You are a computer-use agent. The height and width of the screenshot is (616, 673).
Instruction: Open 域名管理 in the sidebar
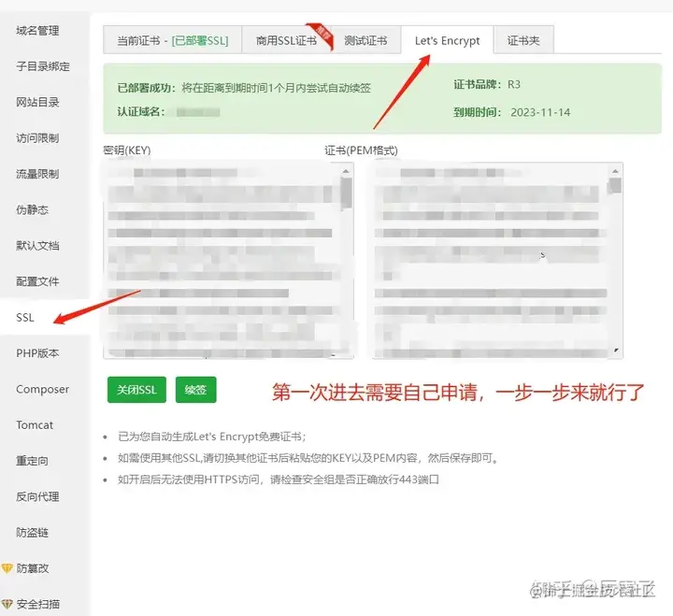pos(37,31)
